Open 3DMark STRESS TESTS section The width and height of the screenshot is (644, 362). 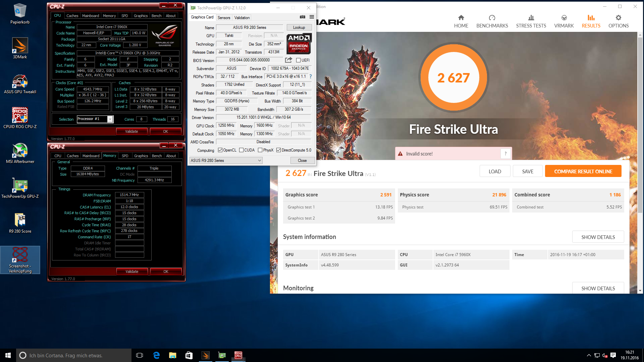[531, 21]
